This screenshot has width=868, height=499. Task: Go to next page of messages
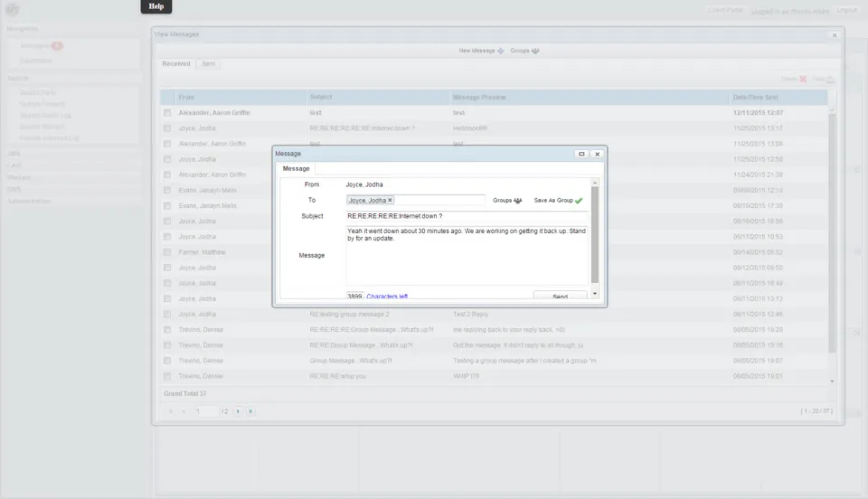pos(238,411)
